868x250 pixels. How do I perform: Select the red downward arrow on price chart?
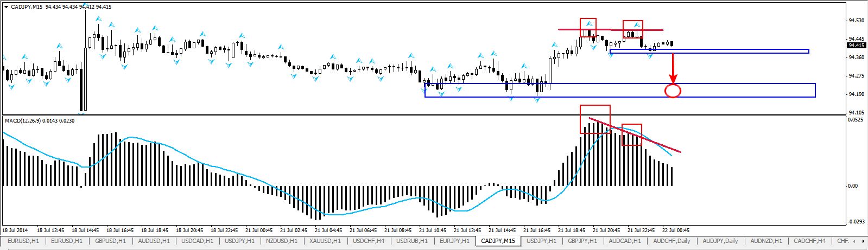point(673,68)
